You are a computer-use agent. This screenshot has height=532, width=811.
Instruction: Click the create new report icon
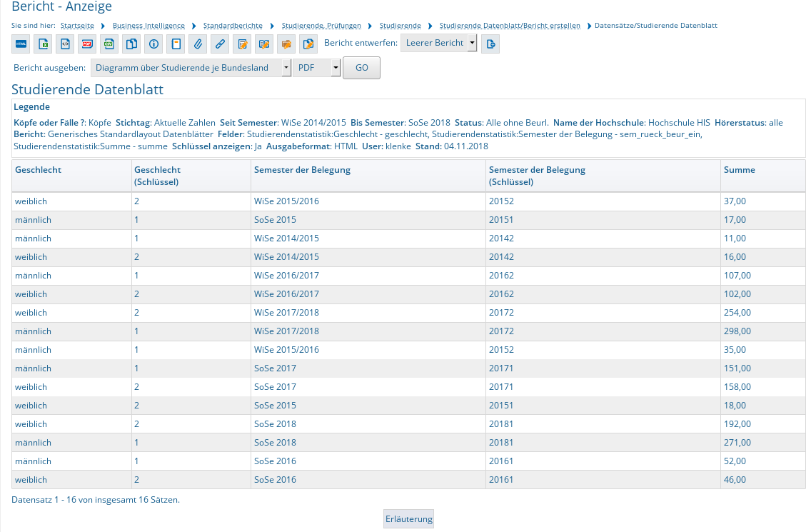(490, 44)
